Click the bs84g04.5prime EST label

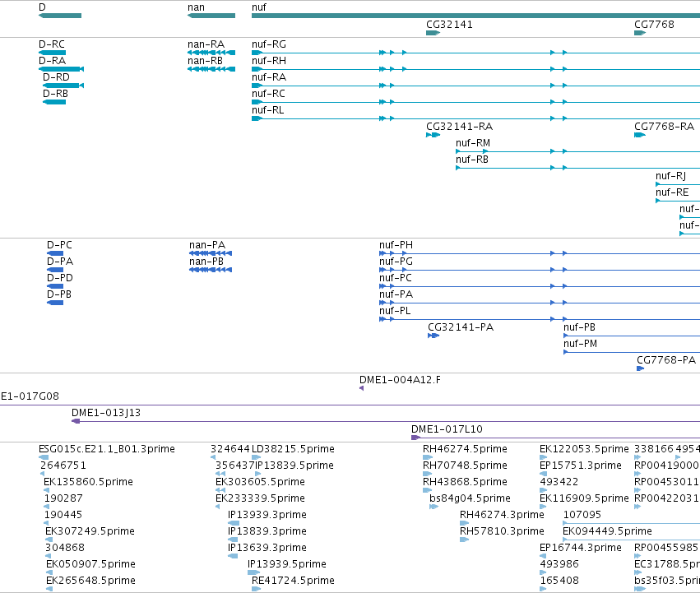[x=470, y=498]
